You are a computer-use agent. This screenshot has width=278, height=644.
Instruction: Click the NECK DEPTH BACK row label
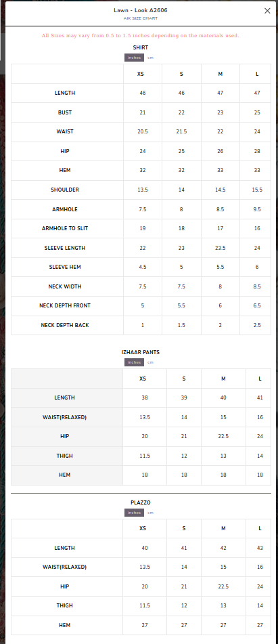point(65,325)
